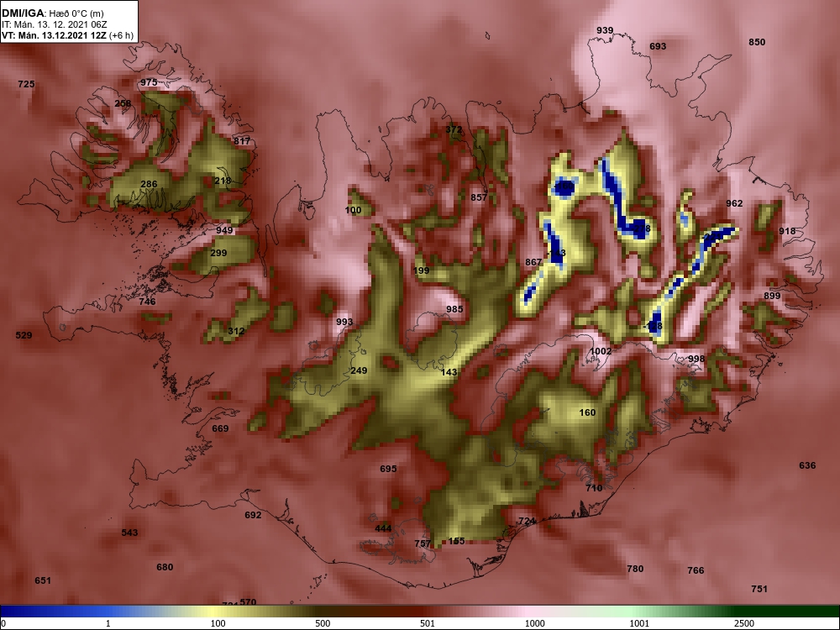The height and width of the screenshot is (630, 840).
Task: Click the map value 543
Action: point(129,533)
